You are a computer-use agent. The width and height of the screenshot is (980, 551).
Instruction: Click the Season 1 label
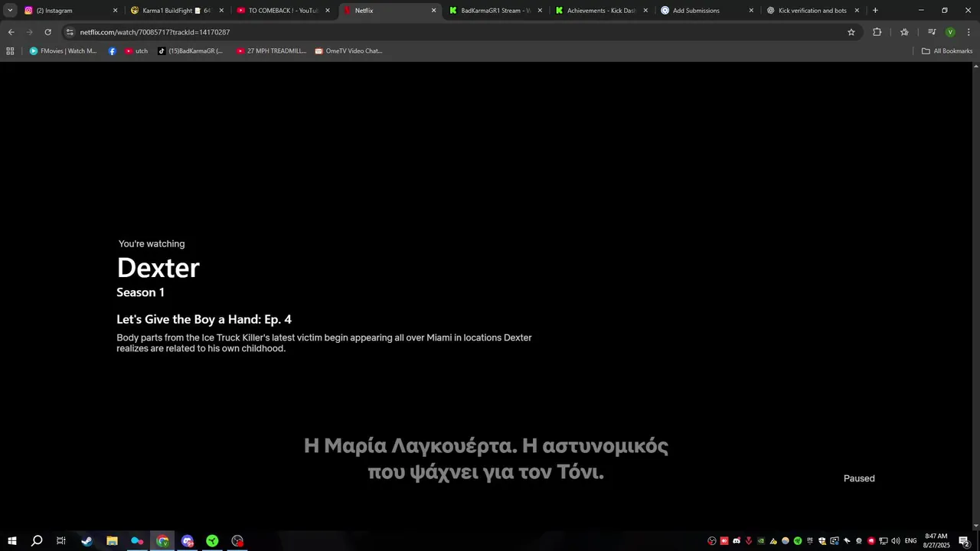140,292
